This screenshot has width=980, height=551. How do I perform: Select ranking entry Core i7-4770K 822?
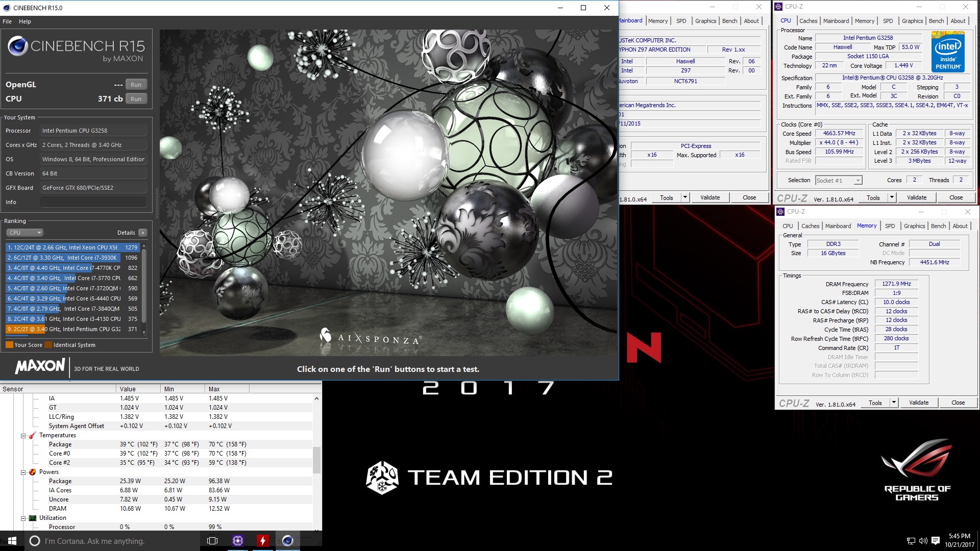(73, 268)
